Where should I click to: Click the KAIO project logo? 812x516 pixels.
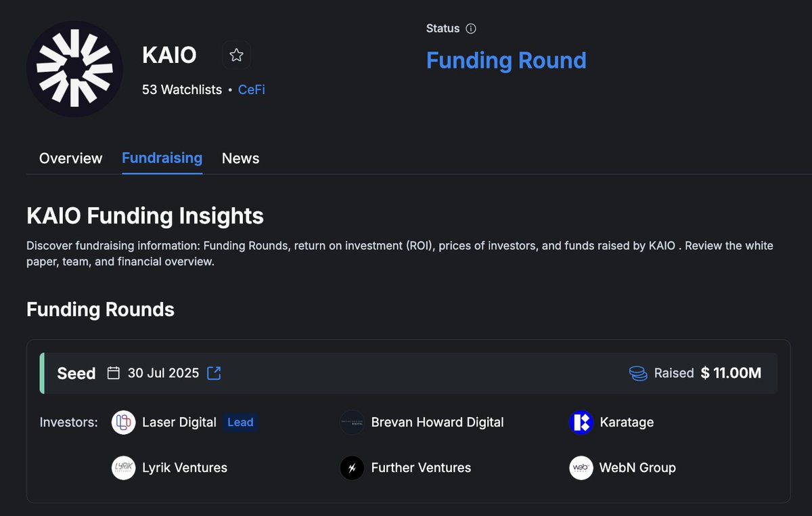click(74, 68)
